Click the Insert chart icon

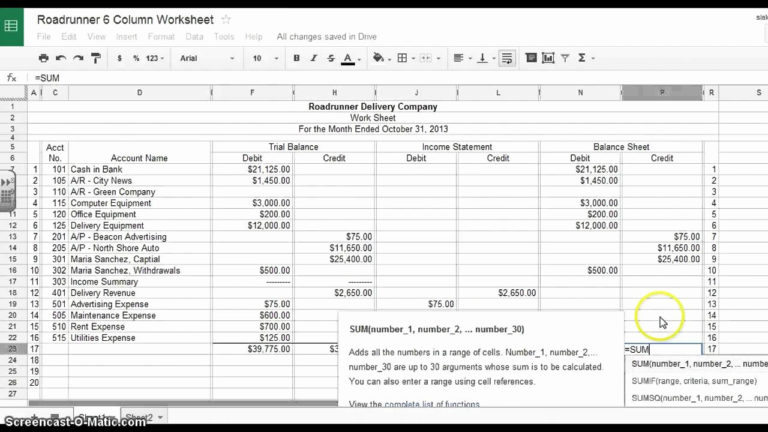(x=548, y=58)
